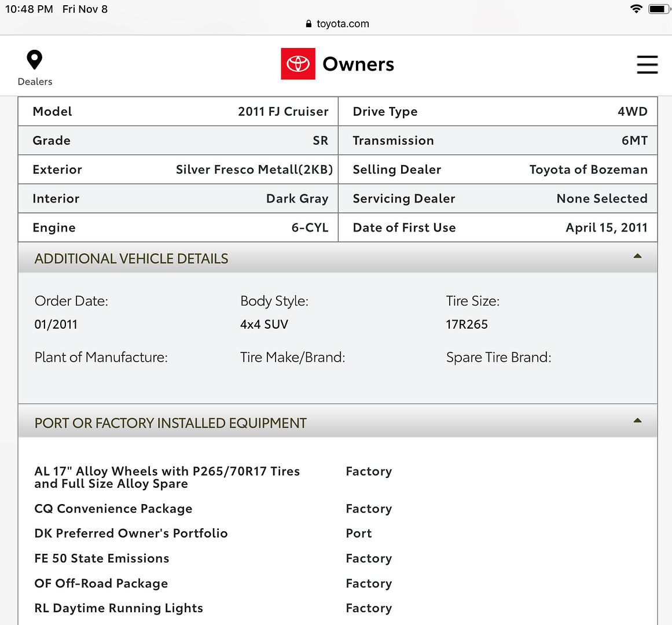The image size is (672, 625).
Task: Click Factory label beside Convenience Package
Action: point(369,509)
